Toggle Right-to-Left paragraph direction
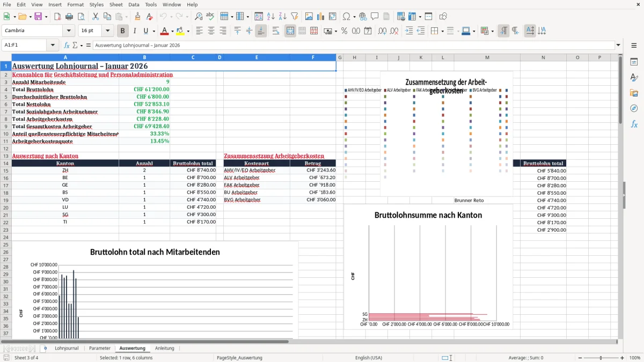The height and width of the screenshot is (362, 644). coord(515,31)
